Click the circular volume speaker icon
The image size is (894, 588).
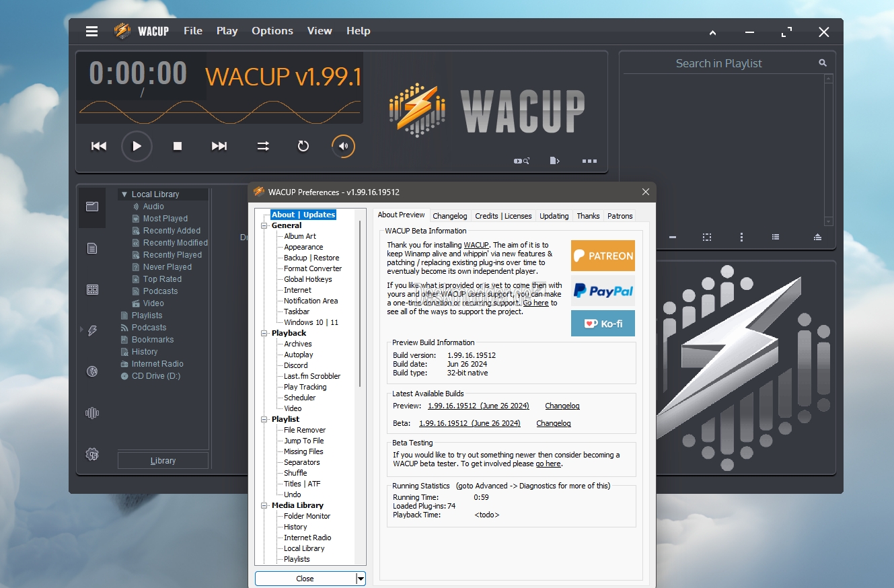click(x=343, y=146)
